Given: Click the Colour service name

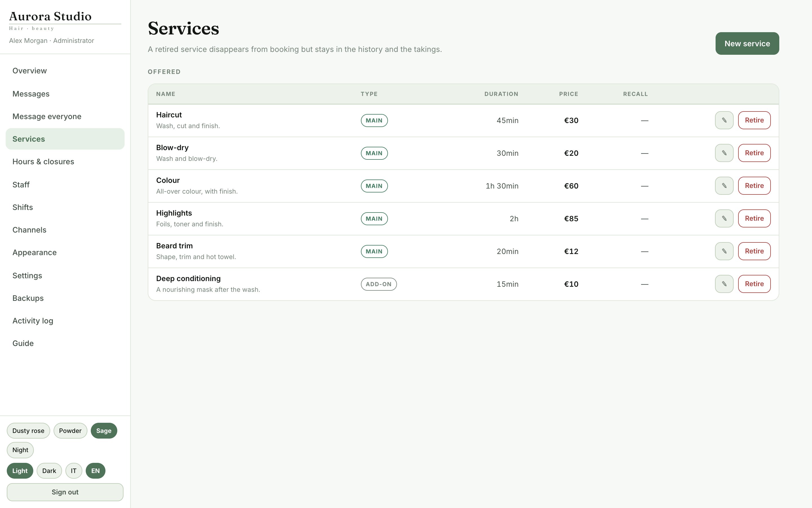Looking at the screenshot, I should point(168,180).
